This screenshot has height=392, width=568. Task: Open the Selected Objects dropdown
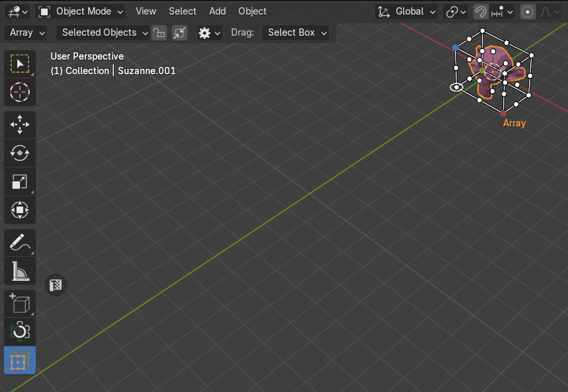tap(103, 32)
